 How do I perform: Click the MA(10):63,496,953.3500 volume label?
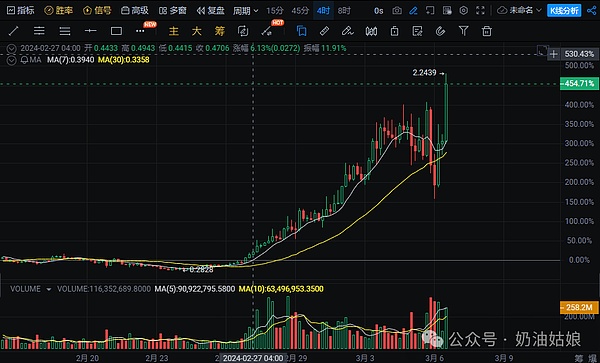point(281,289)
